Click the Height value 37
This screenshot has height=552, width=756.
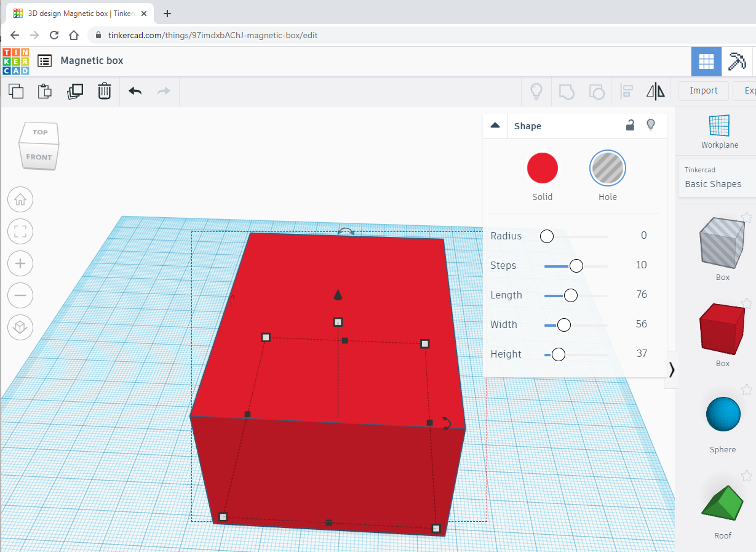tap(641, 354)
